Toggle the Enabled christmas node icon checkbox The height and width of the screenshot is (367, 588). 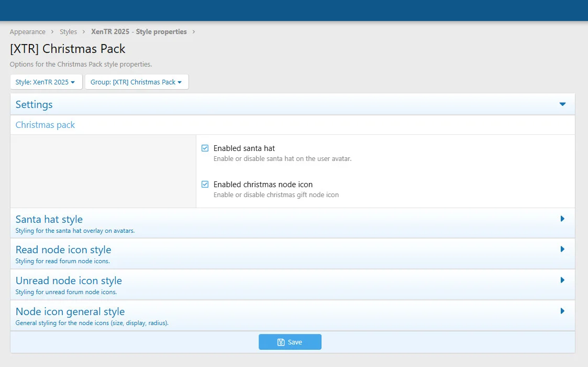(x=205, y=185)
